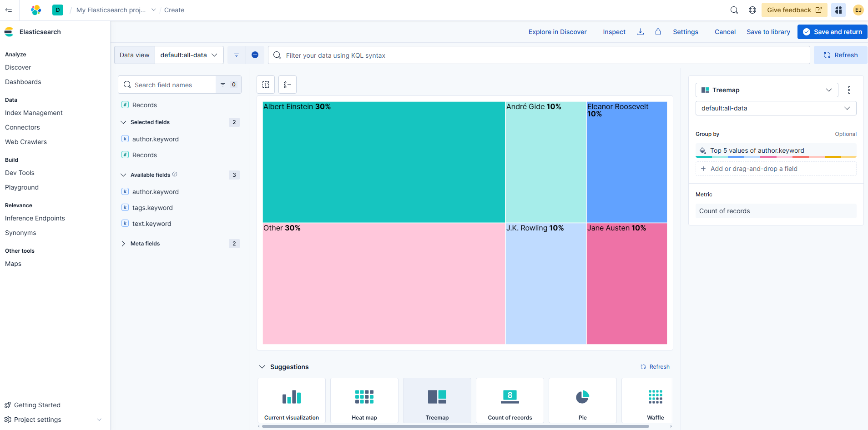The width and height of the screenshot is (868, 430).
Task: Open the Elastic logo home
Action: pos(36,10)
